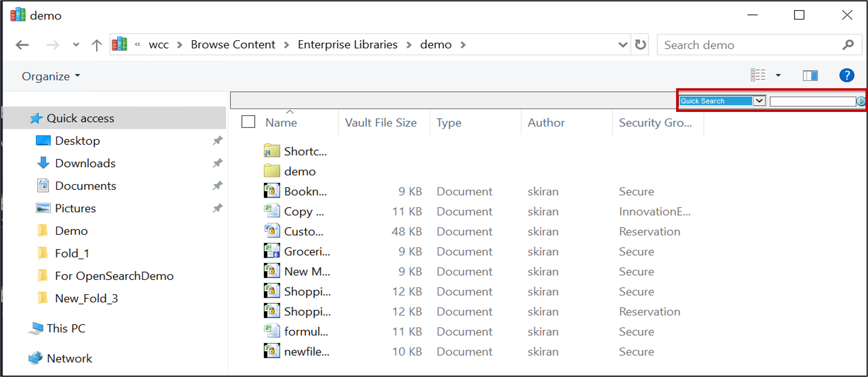
Task: Expand the address bar history dropdown
Action: (623, 45)
